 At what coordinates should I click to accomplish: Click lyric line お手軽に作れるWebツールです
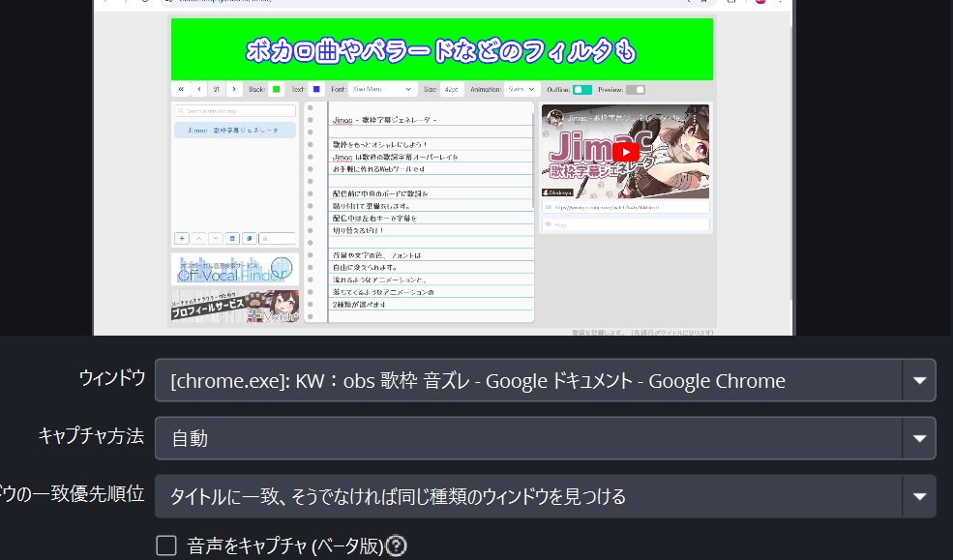click(x=379, y=169)
